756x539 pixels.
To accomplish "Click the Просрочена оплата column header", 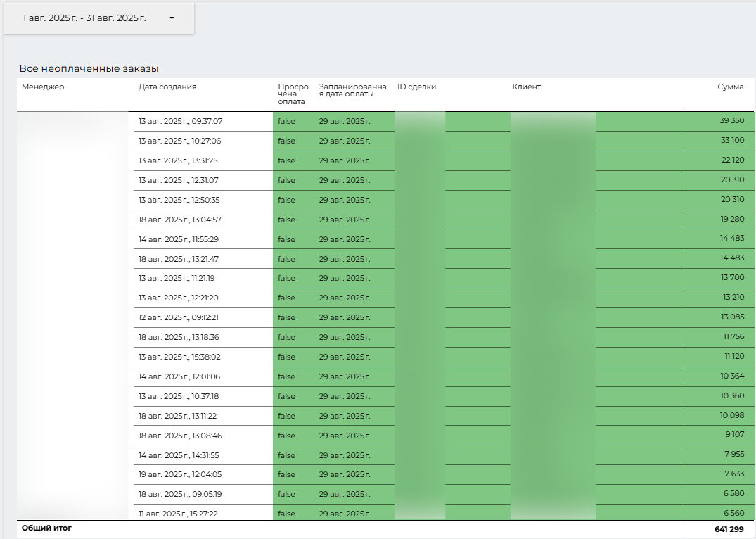I will 293,94.
